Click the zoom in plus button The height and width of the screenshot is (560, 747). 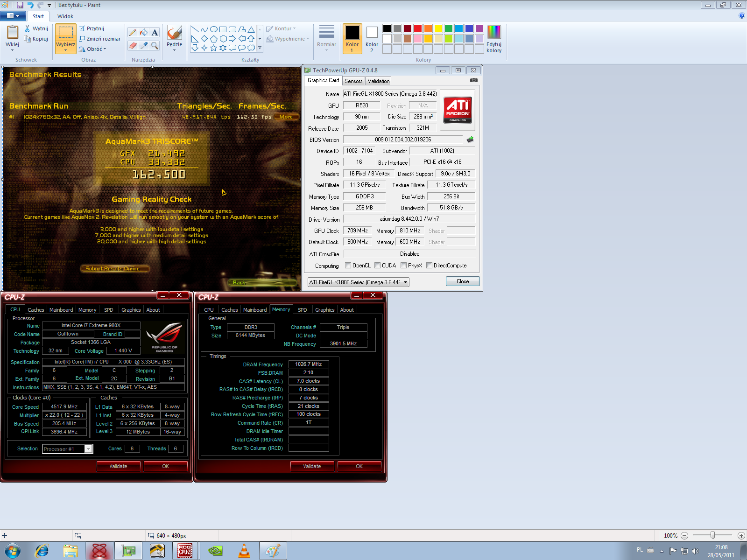tap(741, 536)
